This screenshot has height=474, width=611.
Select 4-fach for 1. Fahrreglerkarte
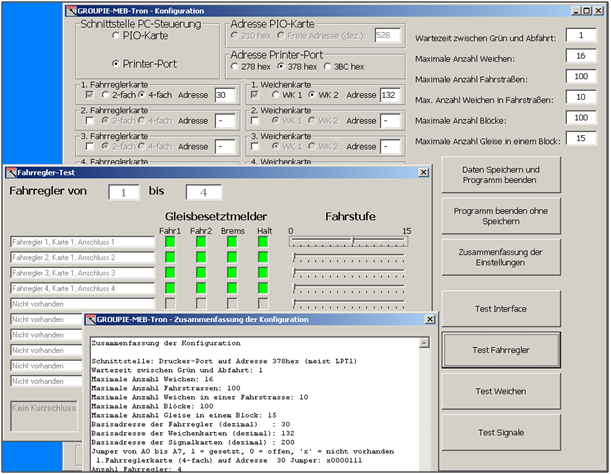click(x=141, y=95)
